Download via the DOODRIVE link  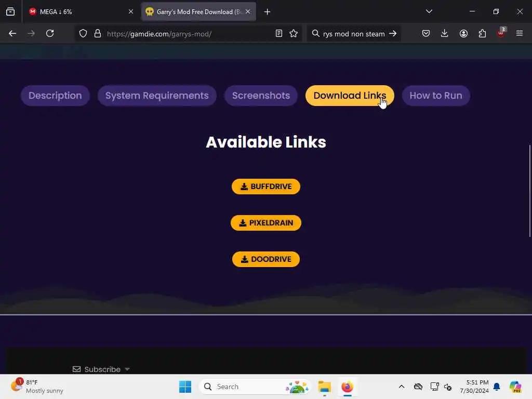(266, 259)
